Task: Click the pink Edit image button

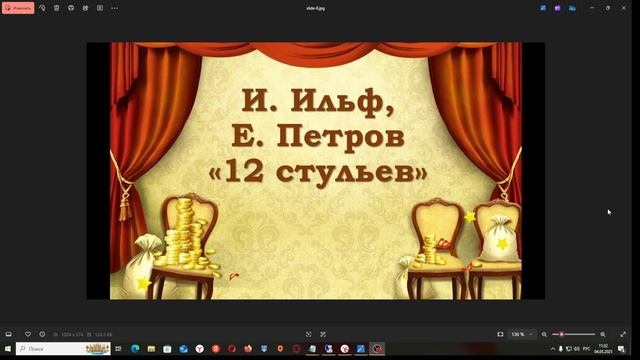Action: click(18, 8)
